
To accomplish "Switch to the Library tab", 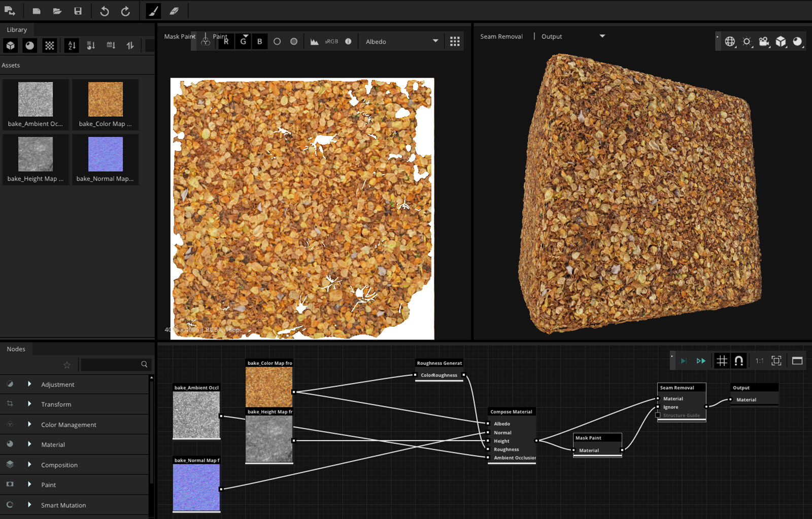I will tap(16, 29).
